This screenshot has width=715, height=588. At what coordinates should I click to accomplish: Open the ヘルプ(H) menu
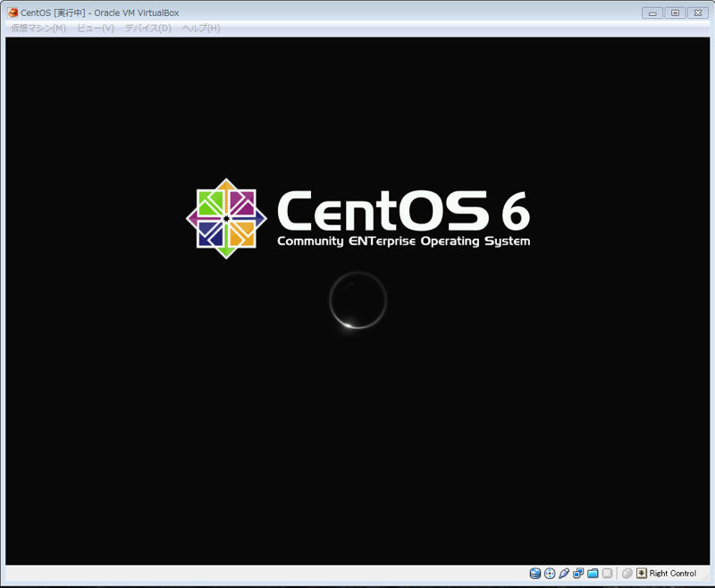201,29
